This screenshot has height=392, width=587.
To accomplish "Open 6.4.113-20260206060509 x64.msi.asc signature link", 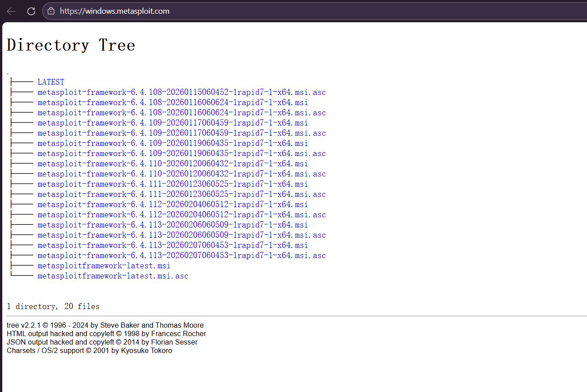I will tap(181, 235).
